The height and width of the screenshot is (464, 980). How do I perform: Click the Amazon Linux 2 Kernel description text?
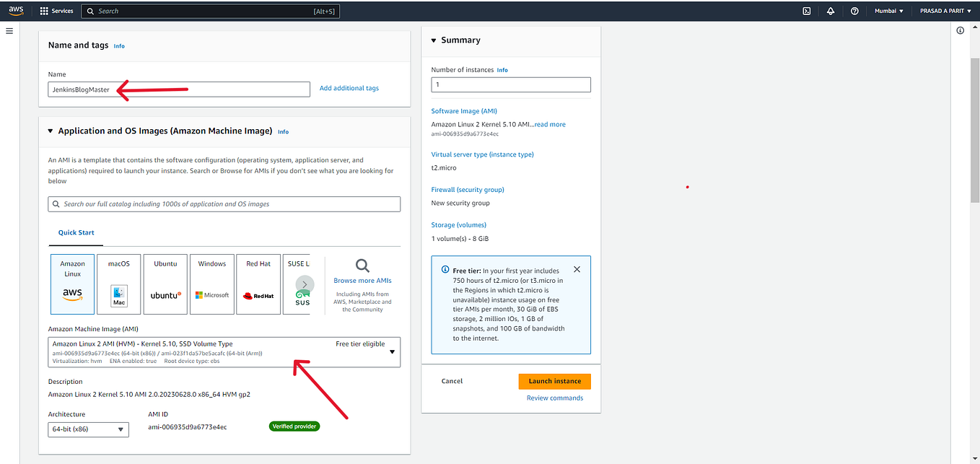[x=149, y=395]
